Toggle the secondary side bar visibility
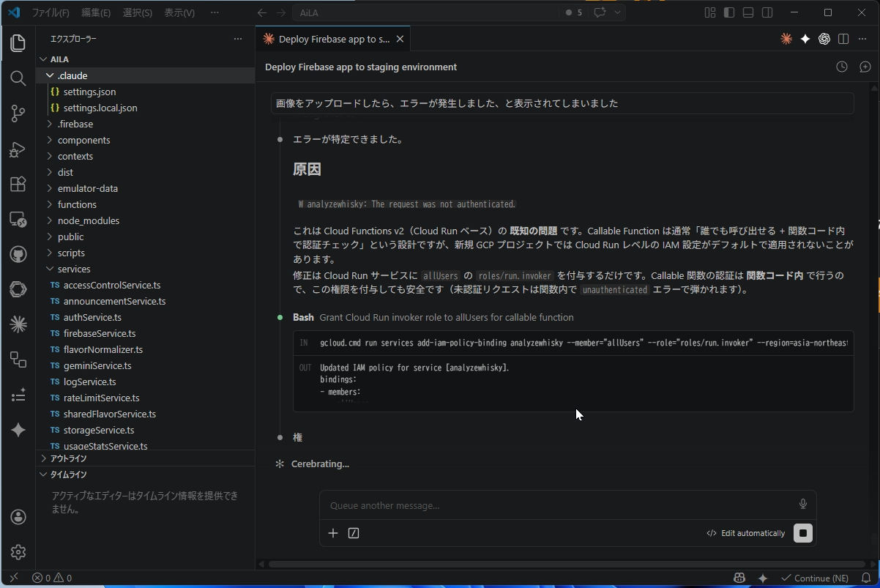880x588 pixels. [767, 12]
